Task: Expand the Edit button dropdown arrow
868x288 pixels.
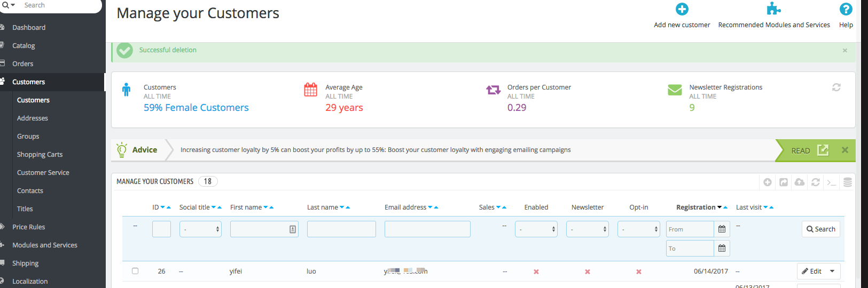Action: click(x=832, y=271)
